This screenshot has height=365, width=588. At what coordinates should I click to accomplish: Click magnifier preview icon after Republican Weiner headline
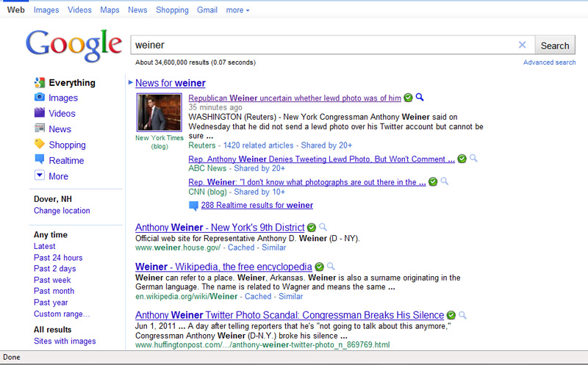pos(420,98)
